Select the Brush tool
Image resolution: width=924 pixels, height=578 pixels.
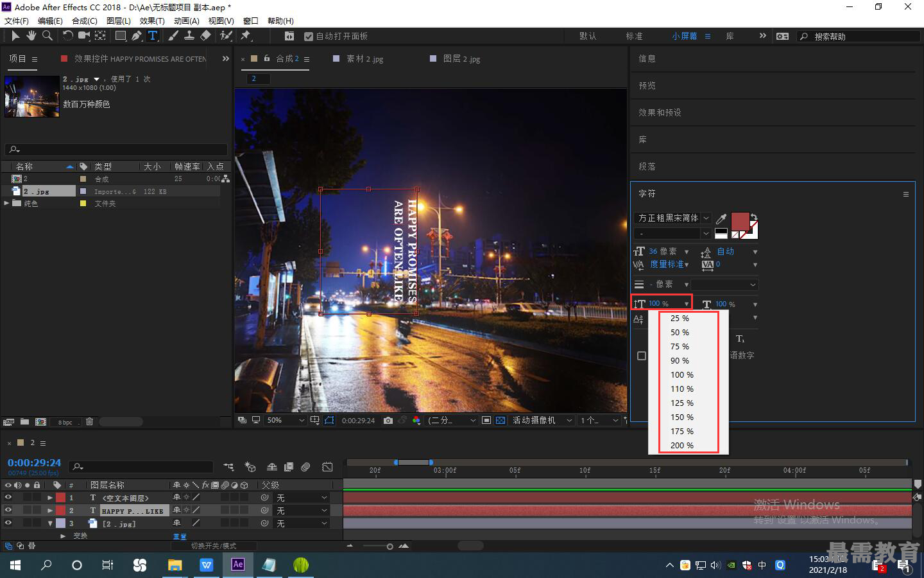tap(173, 36)
